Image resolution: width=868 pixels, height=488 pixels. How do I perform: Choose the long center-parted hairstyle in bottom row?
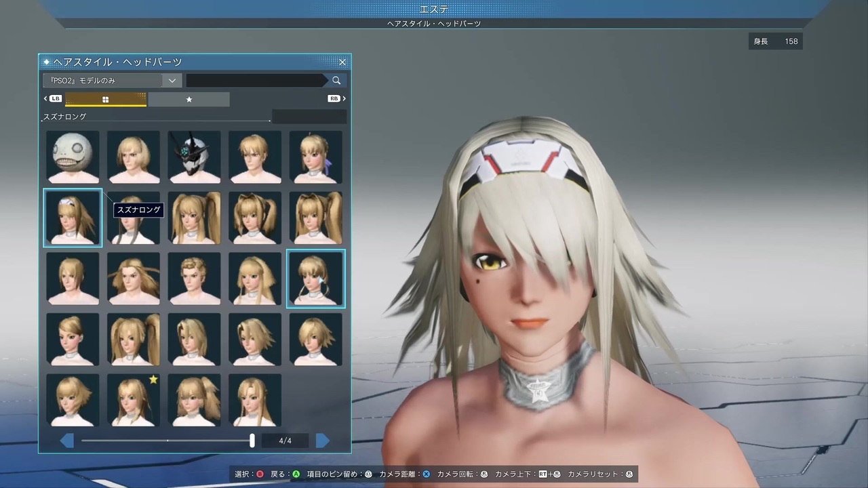pyautogui.click(x=255, y=400)
